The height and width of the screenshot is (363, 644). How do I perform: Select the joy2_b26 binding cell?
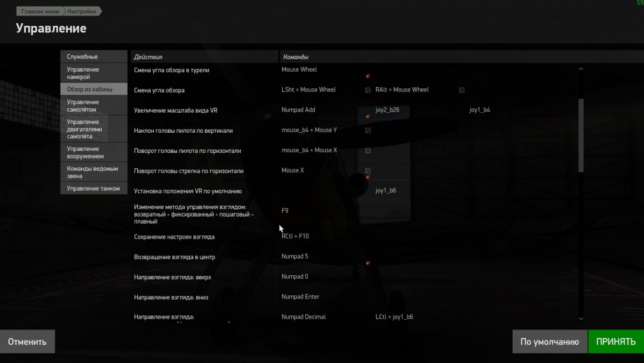pyautogui.click(x=387, y=110)
